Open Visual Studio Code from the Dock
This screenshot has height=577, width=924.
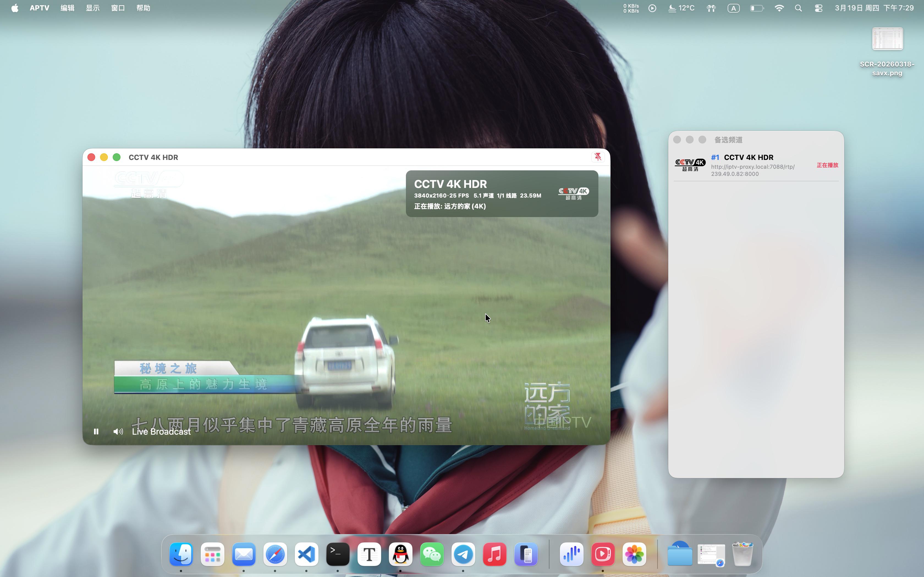306,554
